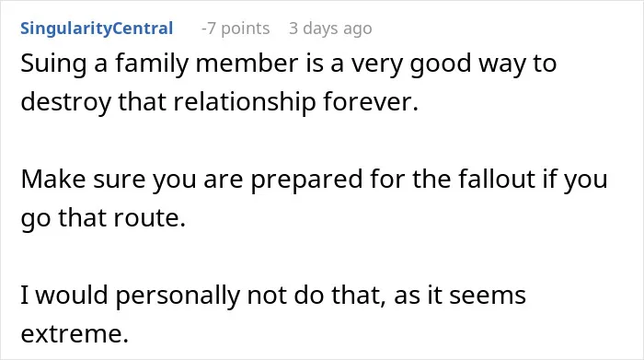This screenshot has height=360, width=644.
Task: Click the word 'would' in third paragraph
Action: [72, 296]
